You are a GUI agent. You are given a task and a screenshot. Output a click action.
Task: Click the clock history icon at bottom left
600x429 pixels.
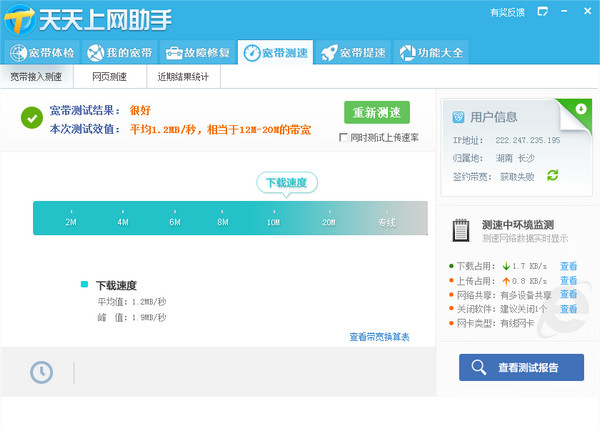point(41,372)
